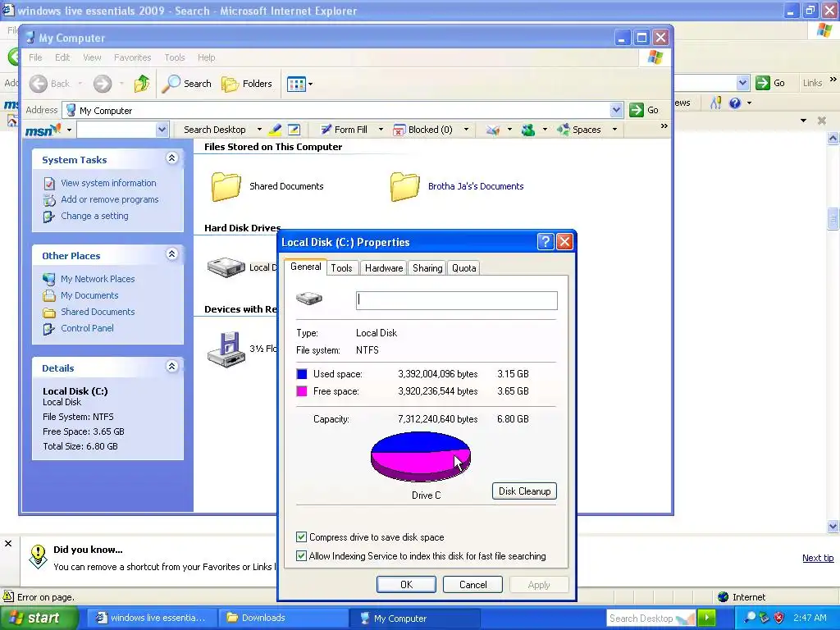Collapse the Other Places panel
This screenshot has height=630, width=840.
point(172,254)
